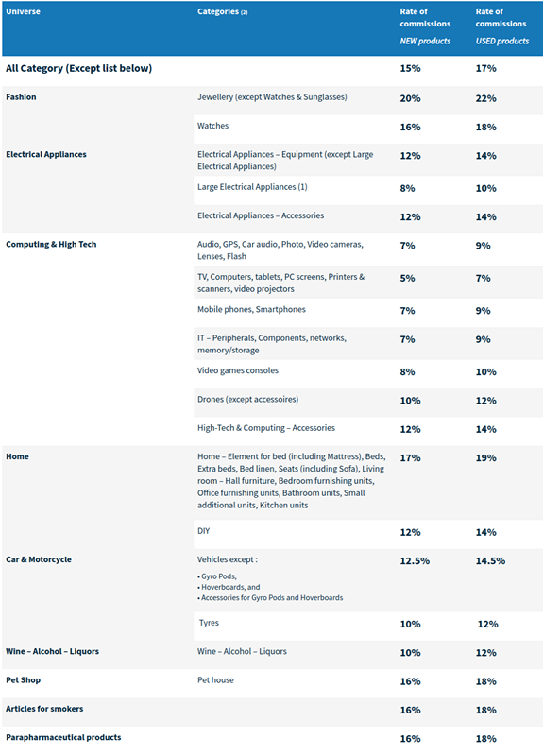This screenshot has width=543, height=756.
Task: Select the Rate of commissions NEW products header
Action: coord(425,26)
